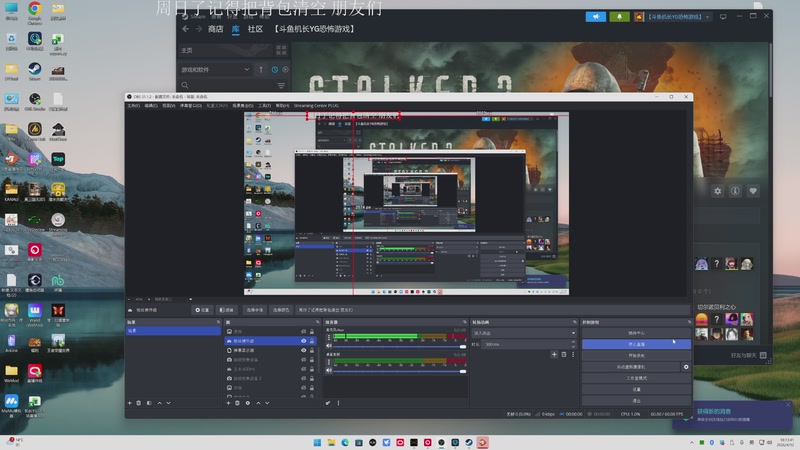Open advanced audio properties in the mixer footer

pos(328,403)
